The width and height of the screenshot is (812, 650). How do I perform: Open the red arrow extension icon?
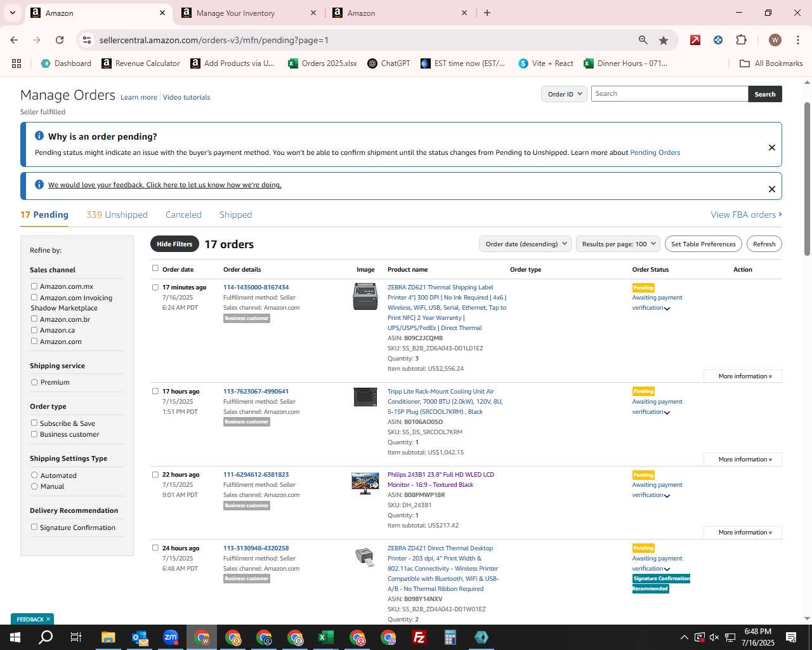click(x=695, y=40)
